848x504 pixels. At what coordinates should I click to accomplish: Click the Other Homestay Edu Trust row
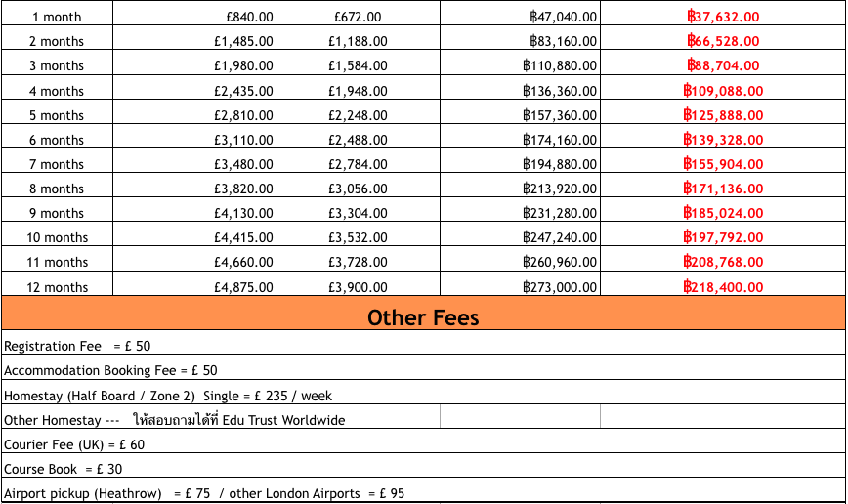(175, 420)
